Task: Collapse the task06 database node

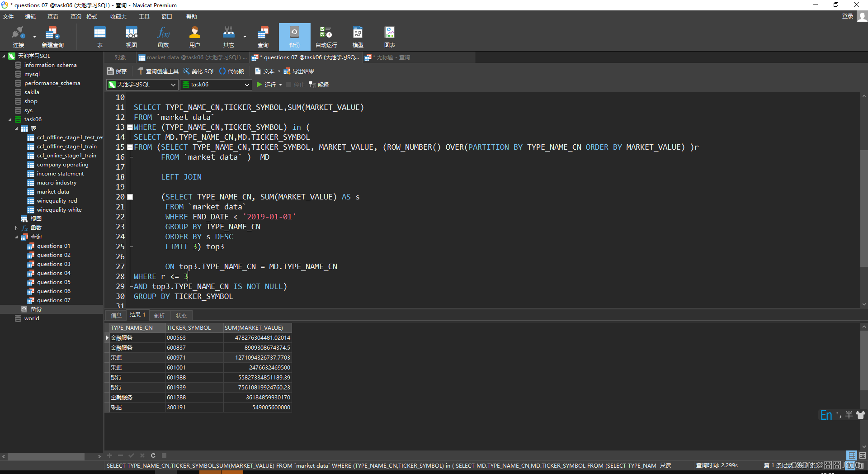Action: tap(10, 119)
